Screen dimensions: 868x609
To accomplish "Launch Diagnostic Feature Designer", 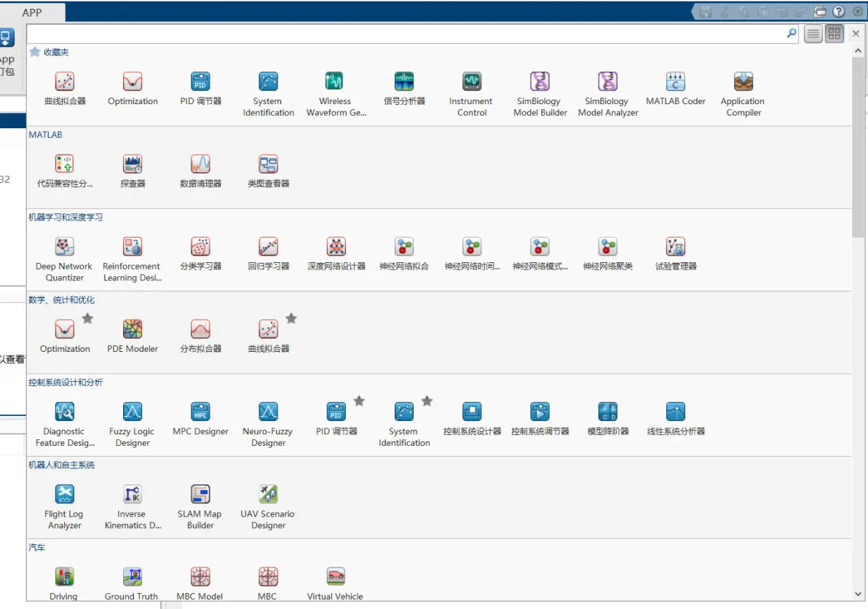I will coord(65,424).
